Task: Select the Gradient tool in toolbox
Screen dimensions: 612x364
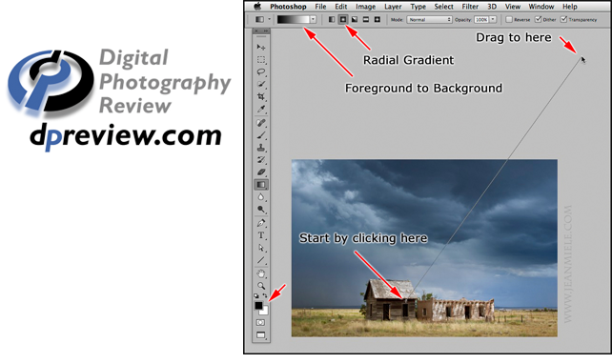Action: click(261, 184)
